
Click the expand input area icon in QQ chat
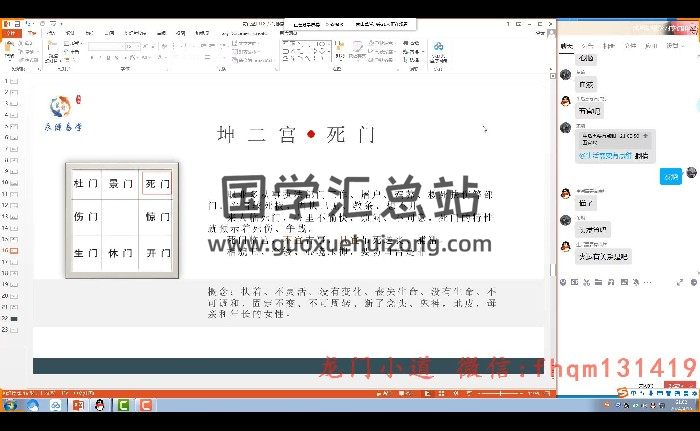[x=680, y=282]
